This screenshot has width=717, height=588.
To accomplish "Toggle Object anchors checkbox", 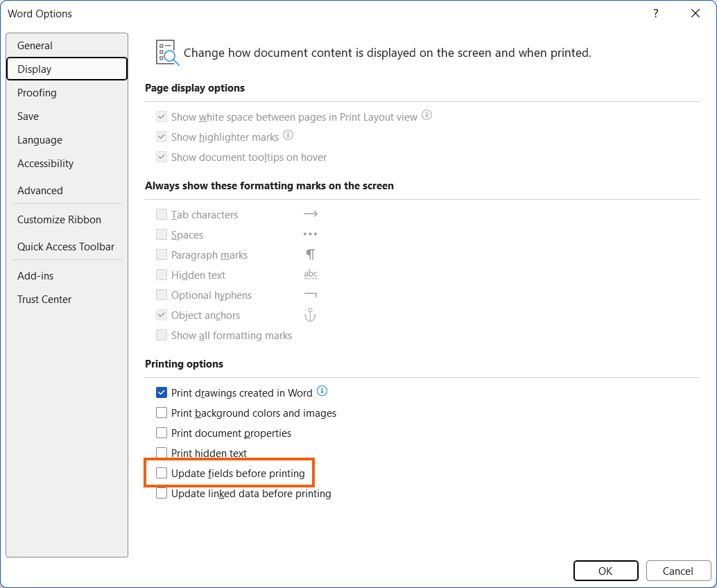I will point(162,315).
